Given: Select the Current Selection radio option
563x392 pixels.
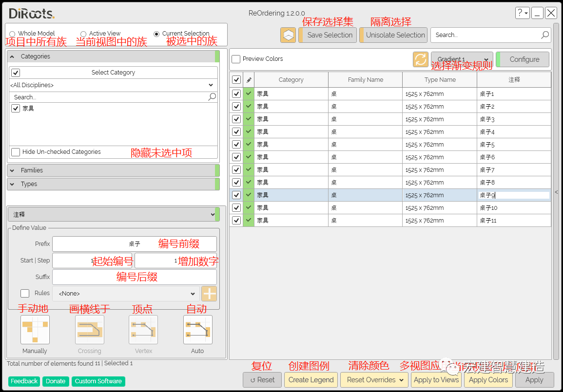Looking at the screenshot, I should 156,34.
